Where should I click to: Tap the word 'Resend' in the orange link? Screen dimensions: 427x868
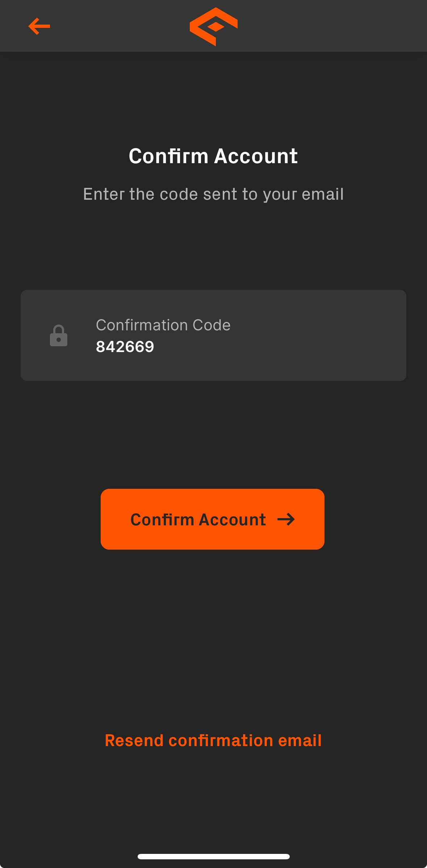(x=134, y=740)
